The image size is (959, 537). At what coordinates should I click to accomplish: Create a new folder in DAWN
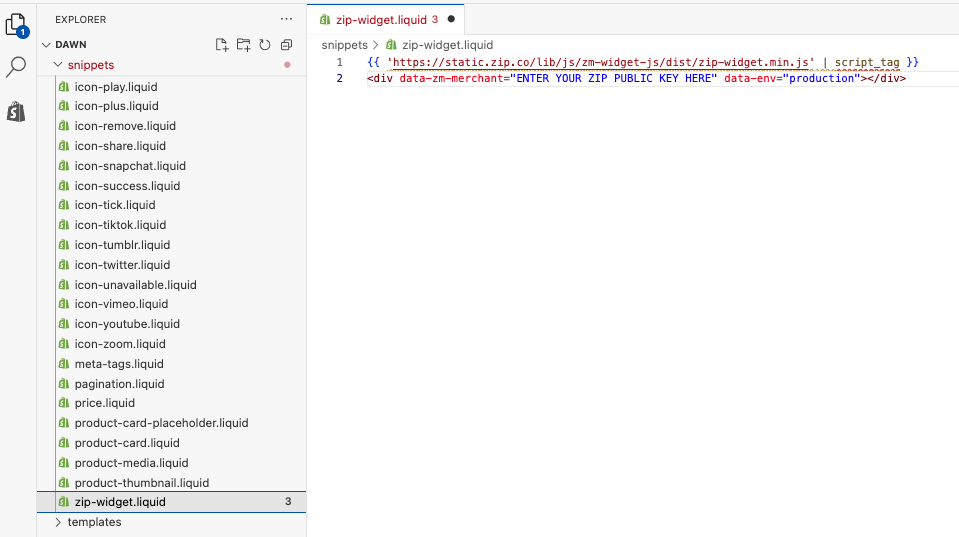(243, 45)
